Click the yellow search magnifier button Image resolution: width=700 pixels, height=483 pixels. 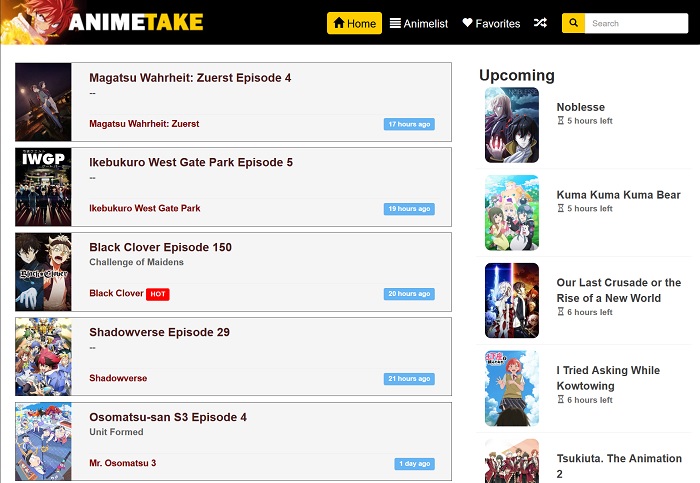[x=573, y=23]
